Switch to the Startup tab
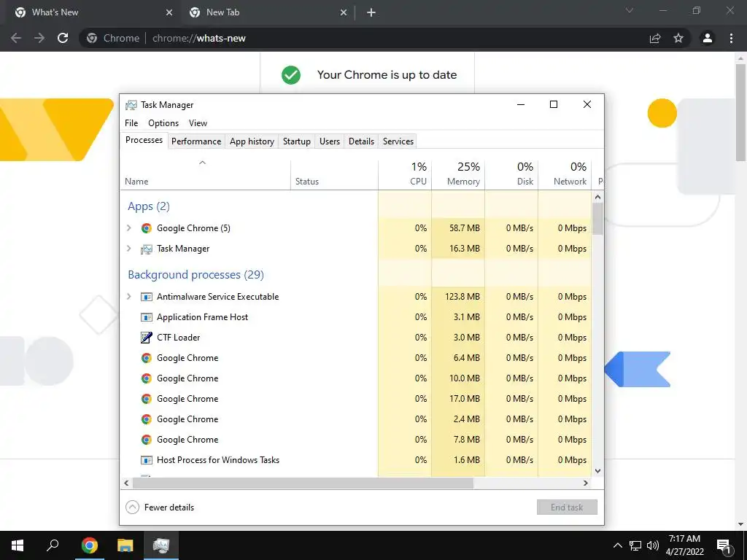 [x=297, y=141]
